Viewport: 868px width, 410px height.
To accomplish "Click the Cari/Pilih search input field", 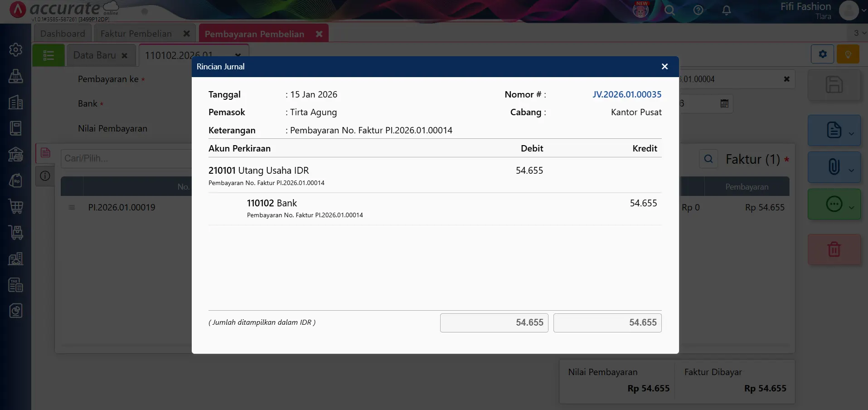I will (127, 158).
